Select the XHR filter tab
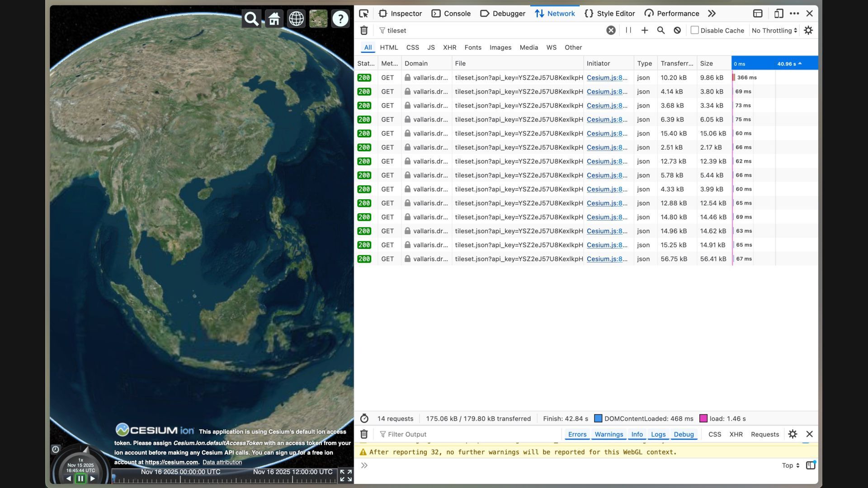This screenshot has height=488, width=868. pyautogui.click(x=449, y=47)
